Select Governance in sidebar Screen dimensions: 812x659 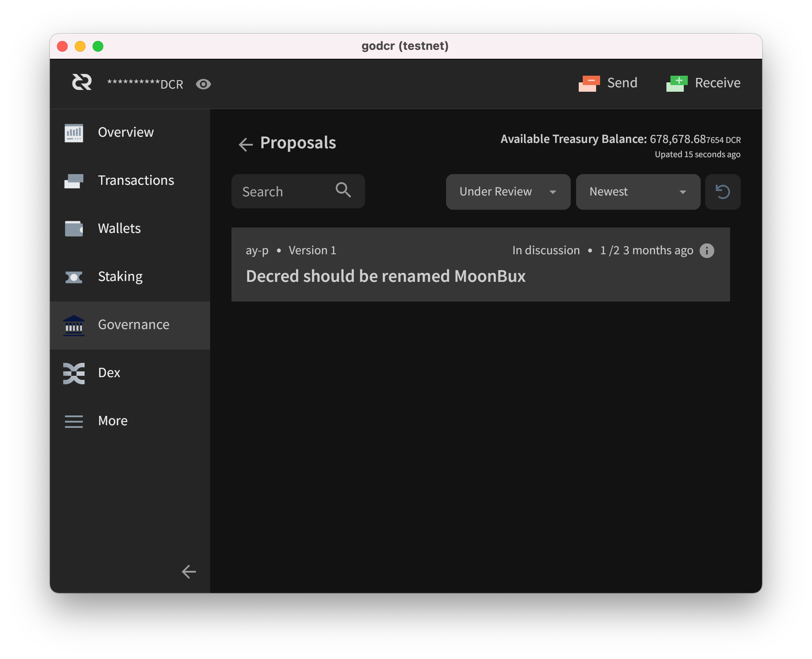(130, 325)
